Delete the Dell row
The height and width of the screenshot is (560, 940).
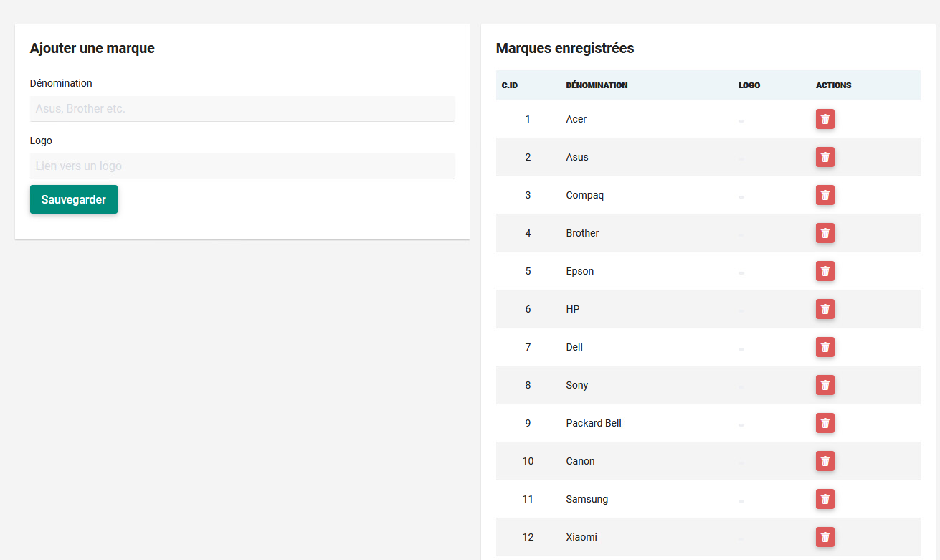click(825, 347)
